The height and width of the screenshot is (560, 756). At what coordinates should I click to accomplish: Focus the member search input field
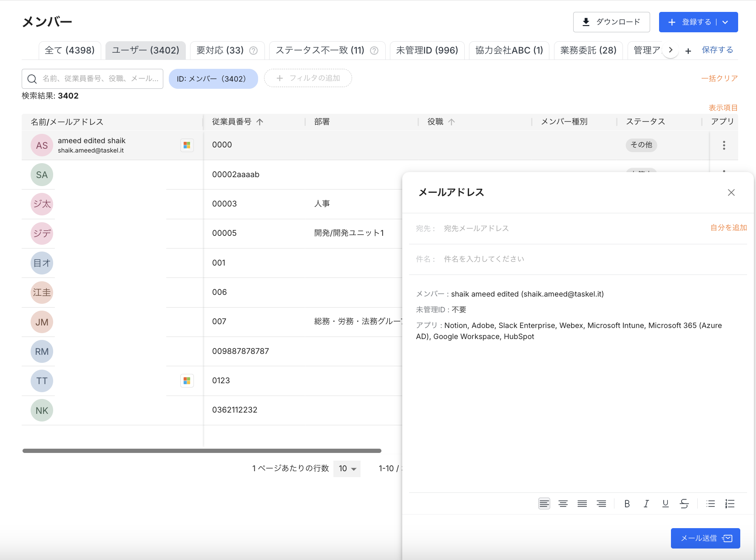[100, 79]
